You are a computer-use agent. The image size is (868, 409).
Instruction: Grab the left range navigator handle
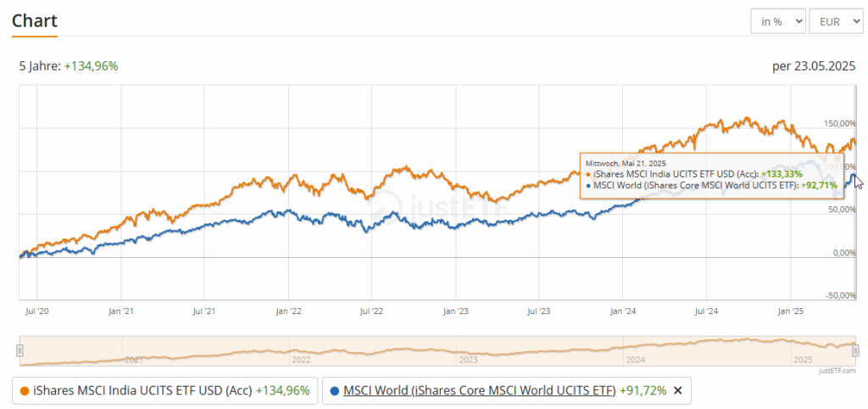pos(20,350)
